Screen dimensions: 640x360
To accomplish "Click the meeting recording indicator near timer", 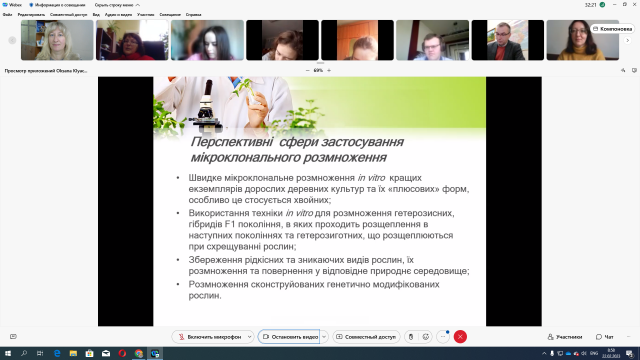I will [602, 5].
